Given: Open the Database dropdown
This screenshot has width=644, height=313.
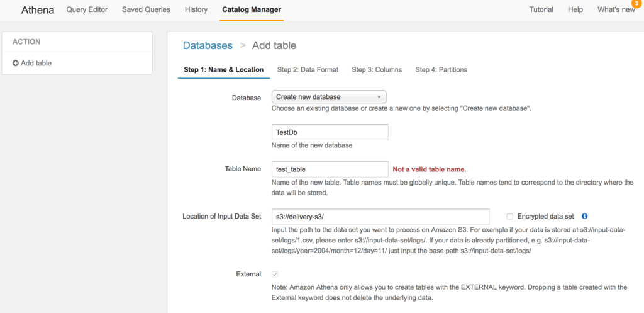Looking at the screenshot, I should 328,97.
